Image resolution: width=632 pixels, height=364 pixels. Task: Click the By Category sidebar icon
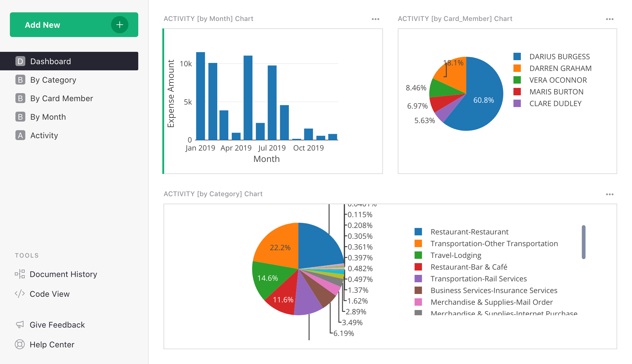20,79
